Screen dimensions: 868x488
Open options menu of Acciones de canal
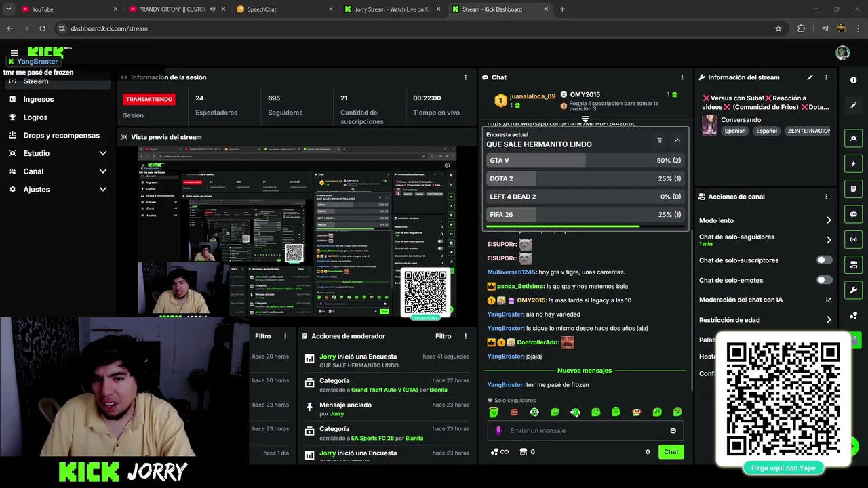tap(826, 197)
